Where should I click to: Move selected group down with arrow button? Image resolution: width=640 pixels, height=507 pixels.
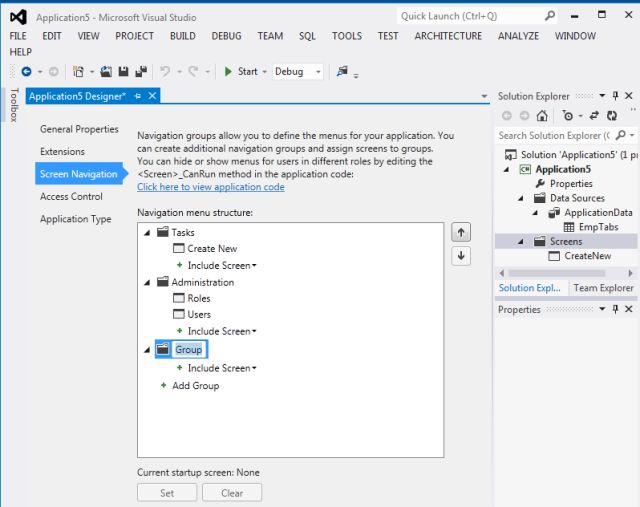pos(461,256)
